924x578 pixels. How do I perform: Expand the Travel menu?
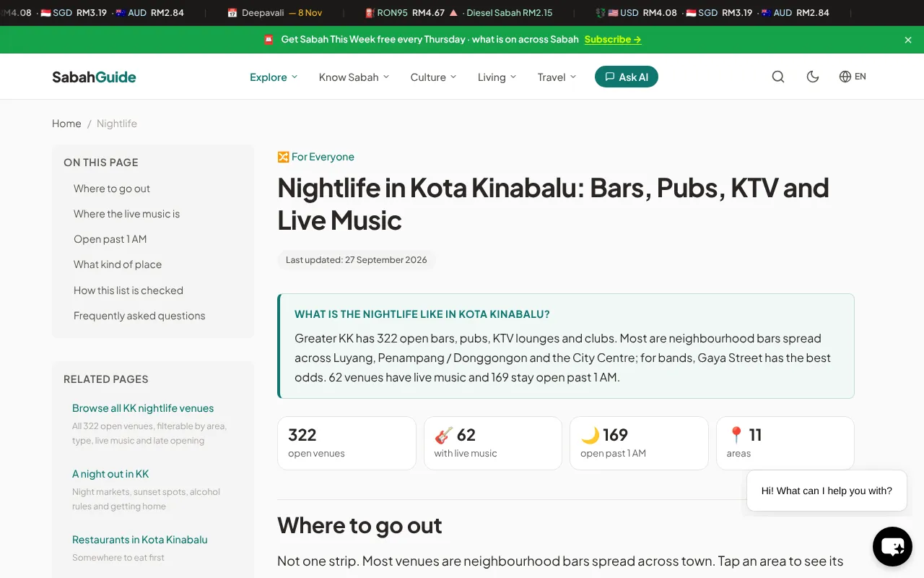(x=557, y=77)
